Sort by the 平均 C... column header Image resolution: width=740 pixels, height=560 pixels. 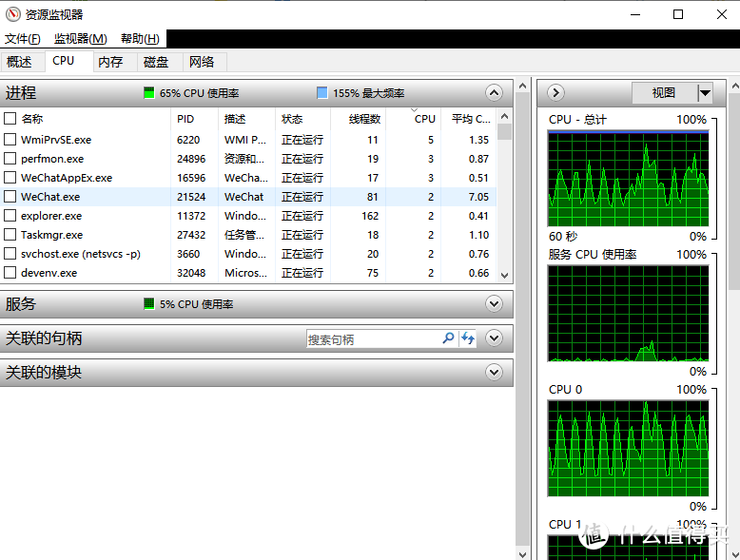coord(469,119)
